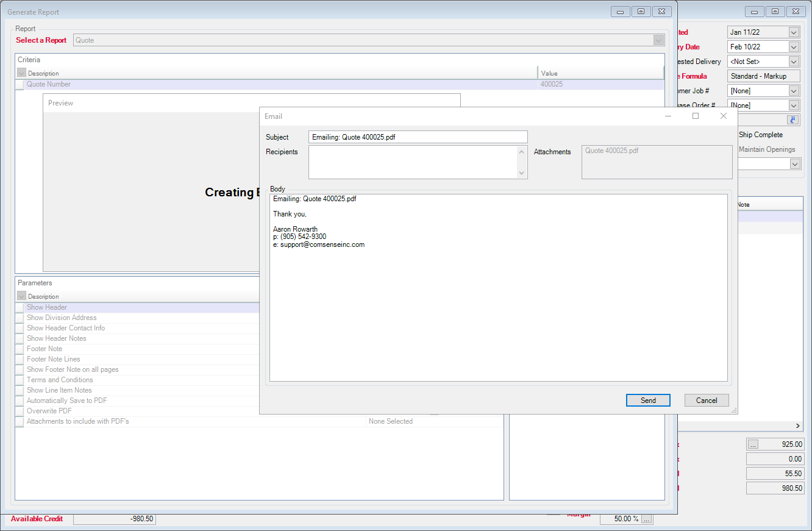Click Criteria grid Description column filter icon

click(21, 73)
